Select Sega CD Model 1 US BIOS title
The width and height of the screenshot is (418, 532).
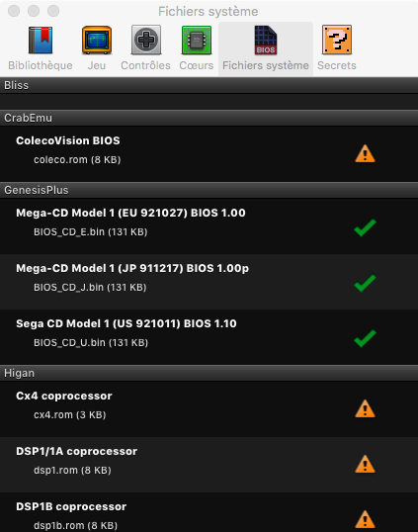(x=126, y=323)
